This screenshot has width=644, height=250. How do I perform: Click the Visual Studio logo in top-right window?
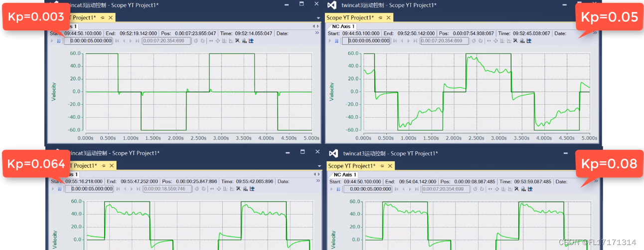pyautogui.click(x=332, y=4)
